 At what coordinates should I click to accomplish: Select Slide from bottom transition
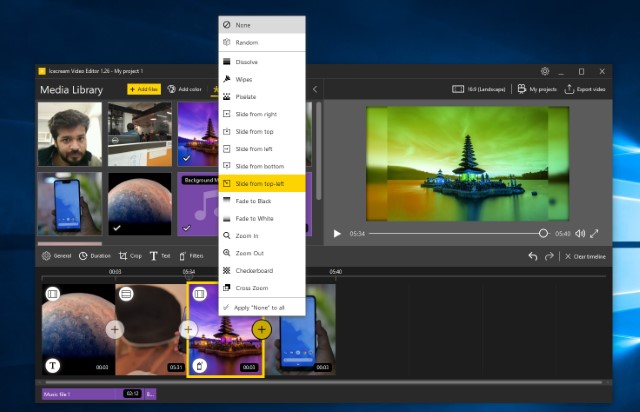pyautogui.click(x=262, y=166)
